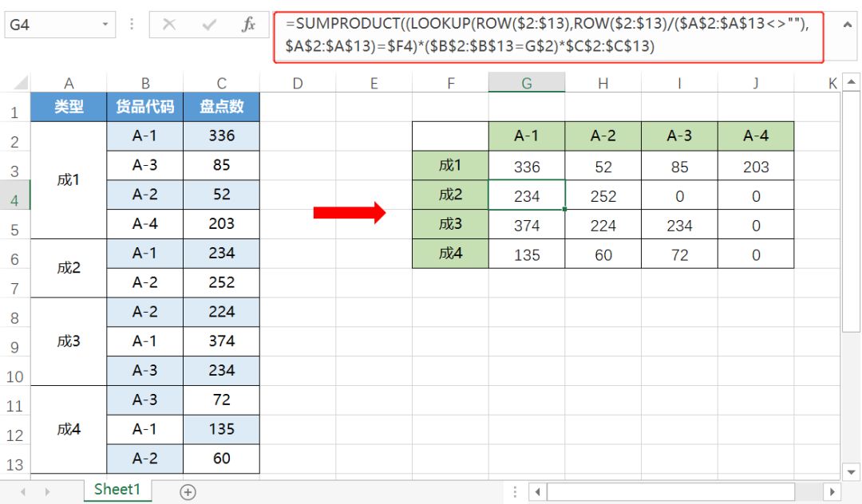862x504 pixels.
Task: Select column H header
Action: [x=603, y=84]
